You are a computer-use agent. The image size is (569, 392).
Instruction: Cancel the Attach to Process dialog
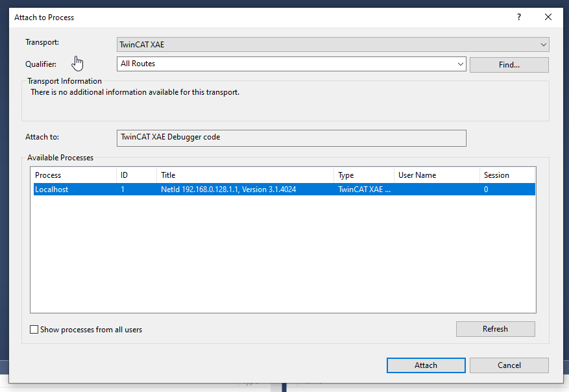[509, 365]
